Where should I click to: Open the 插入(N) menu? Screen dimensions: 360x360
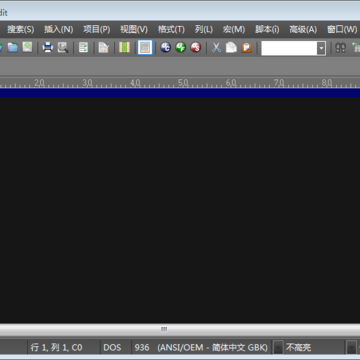[58, 29]
